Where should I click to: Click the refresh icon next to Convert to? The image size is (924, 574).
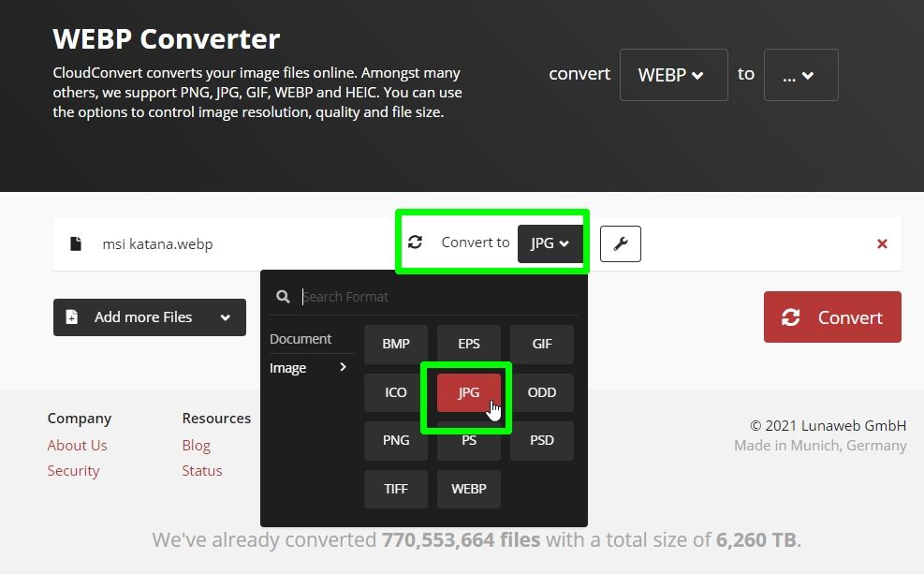(x=415, y=242)
